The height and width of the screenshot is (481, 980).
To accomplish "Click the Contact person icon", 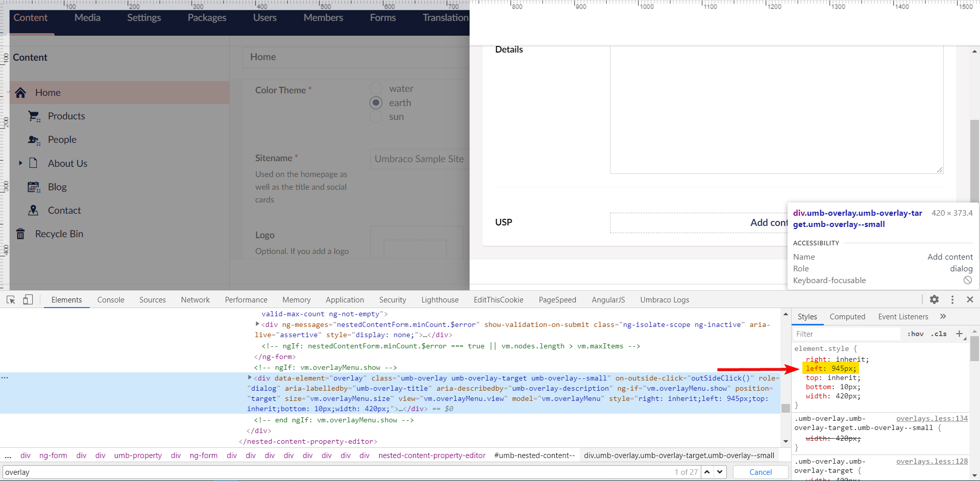I will pyautogui.click(x=34, y=210).
